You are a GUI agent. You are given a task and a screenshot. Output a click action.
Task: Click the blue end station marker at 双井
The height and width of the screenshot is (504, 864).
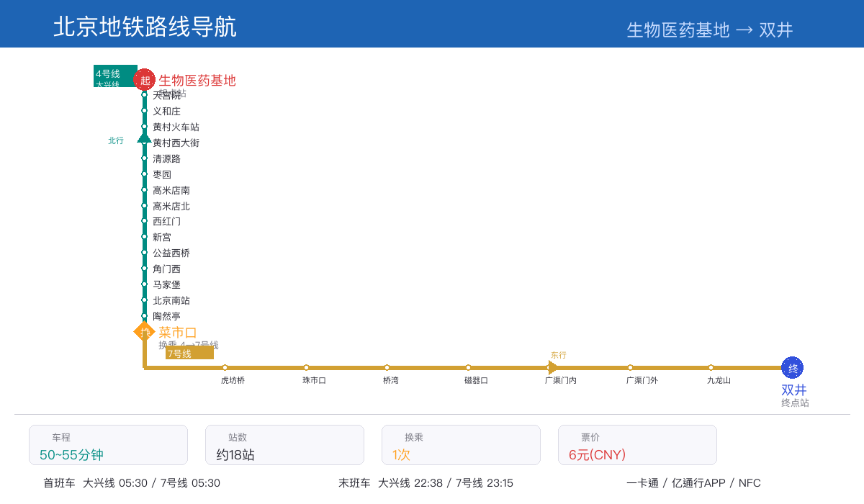[x=792, y=368]
